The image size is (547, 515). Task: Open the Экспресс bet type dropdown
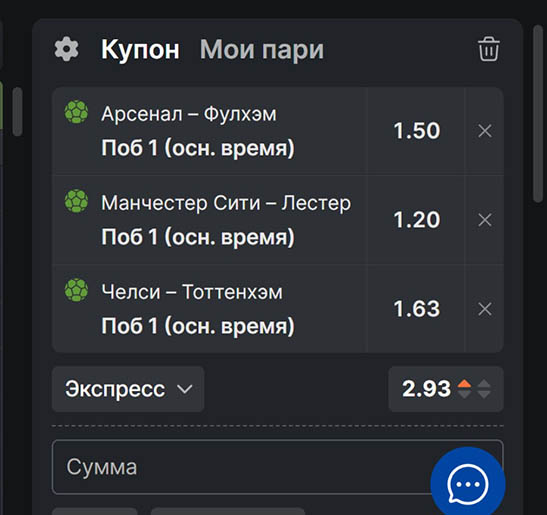pos(128,389)
